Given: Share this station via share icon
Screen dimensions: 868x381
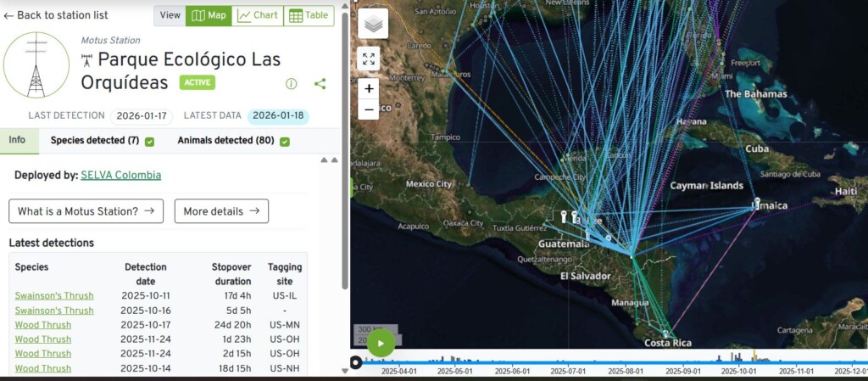Looking at the screenshot, I should point(320,83).
